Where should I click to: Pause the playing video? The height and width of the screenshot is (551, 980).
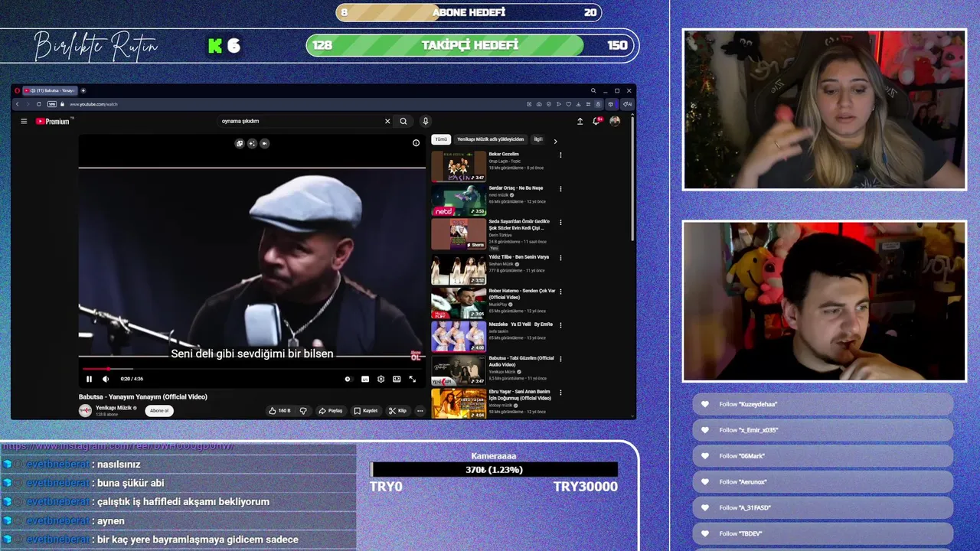coord(89,379)
